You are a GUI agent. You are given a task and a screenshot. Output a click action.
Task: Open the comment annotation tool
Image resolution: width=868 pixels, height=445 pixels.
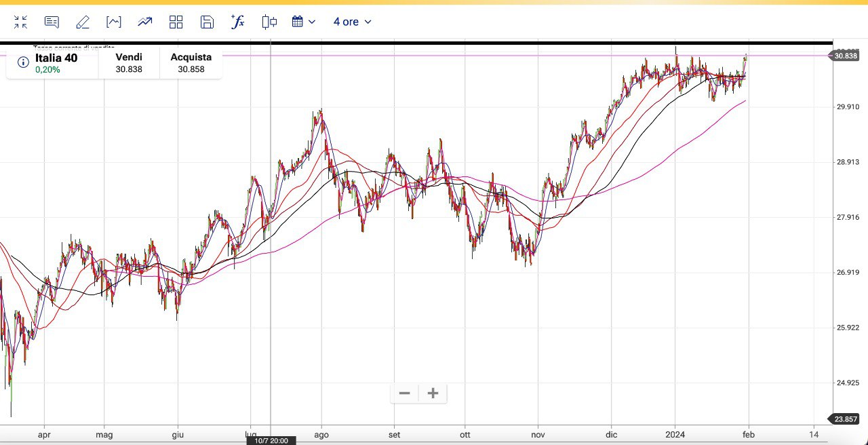click(x=52, y=22)
